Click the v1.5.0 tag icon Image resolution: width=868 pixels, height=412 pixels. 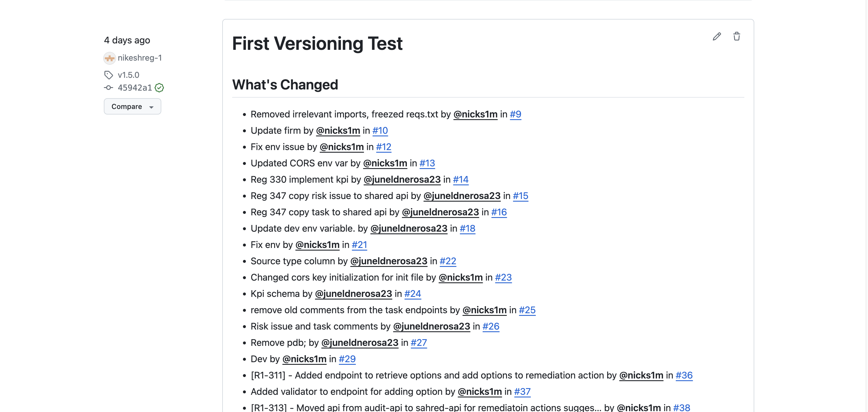pyautogui.click(x=108, y=75)
